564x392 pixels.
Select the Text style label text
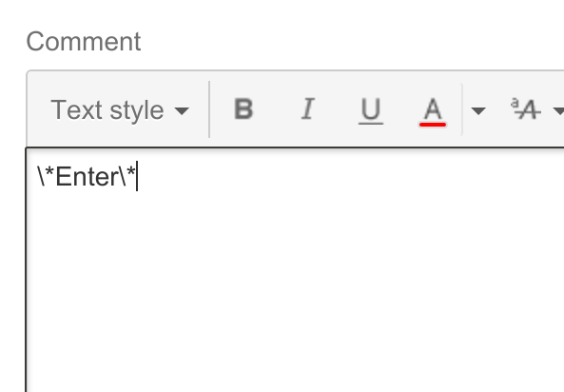coord(107,109)
